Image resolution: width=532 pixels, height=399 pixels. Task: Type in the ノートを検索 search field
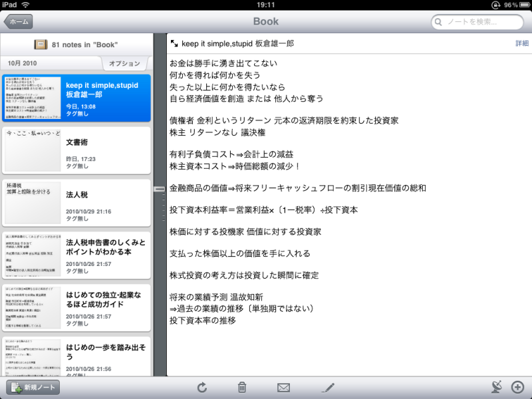(x=479, y=22)
